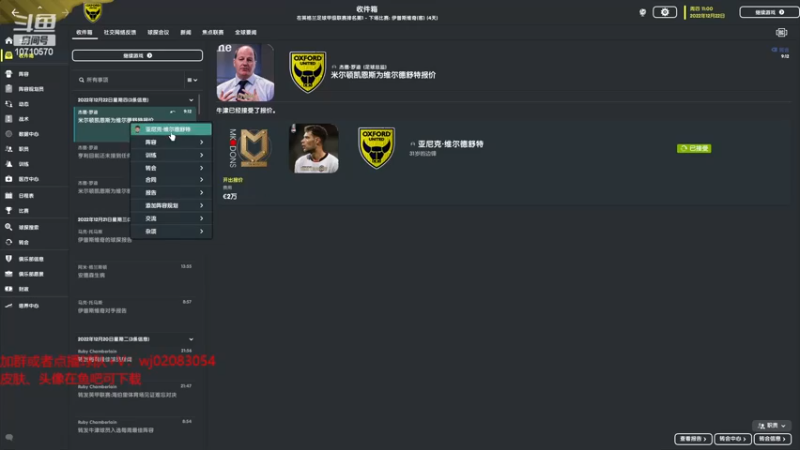
Task: Collapse the December 22 message group
Action: 191,100
